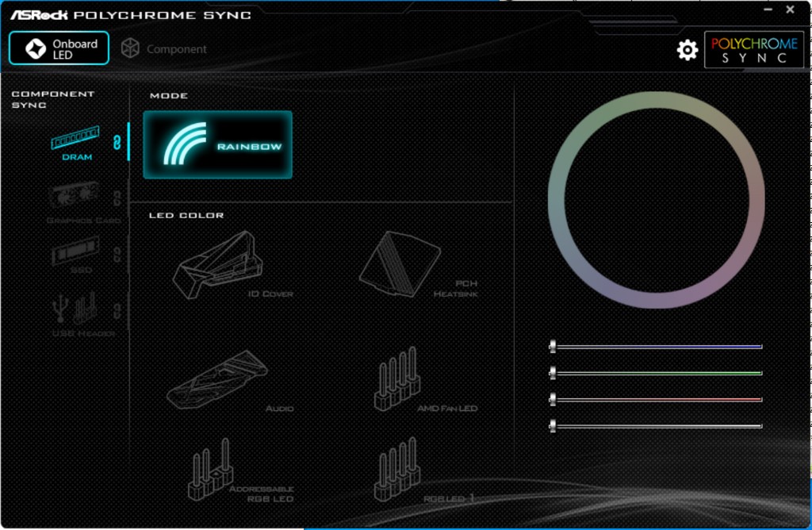This screenshot has height=530, width=812.
Task: Click the Component Sync heading
Action: point(53,99)
